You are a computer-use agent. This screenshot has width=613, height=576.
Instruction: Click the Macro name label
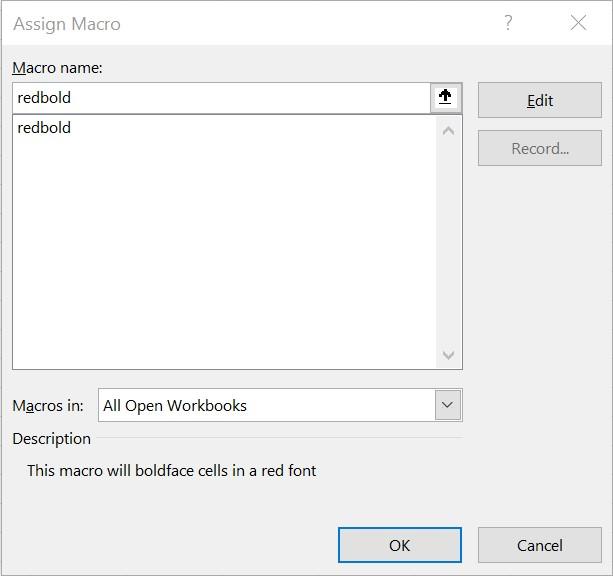pyautogui.click(x=58, y=68)
